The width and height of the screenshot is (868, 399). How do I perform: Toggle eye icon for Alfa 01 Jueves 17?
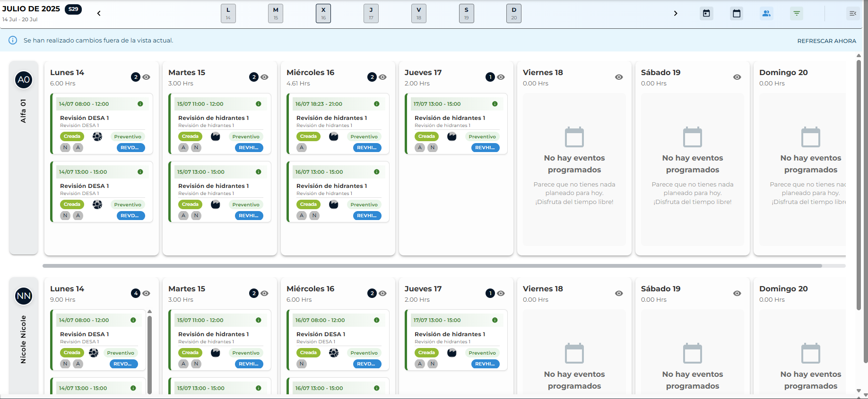point(501,77)
